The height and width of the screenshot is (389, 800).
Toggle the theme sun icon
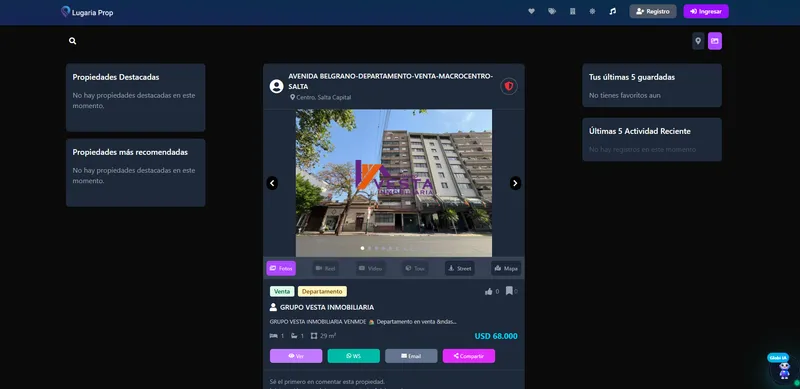coord(592,11)
